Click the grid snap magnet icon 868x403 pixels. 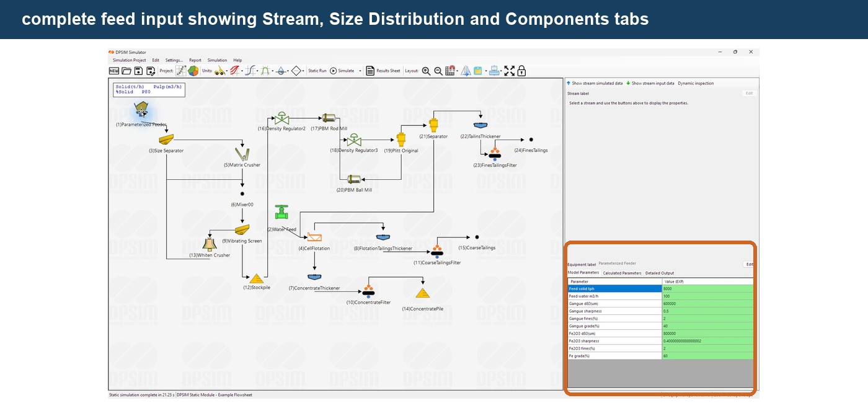coord(450,71)
